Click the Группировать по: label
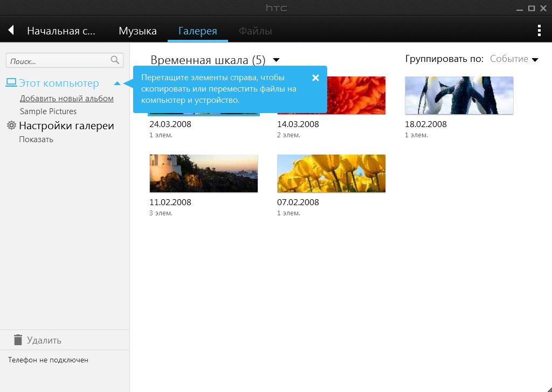Image resolution: width=552 pixels, height=392 pixels. point(444,59)
